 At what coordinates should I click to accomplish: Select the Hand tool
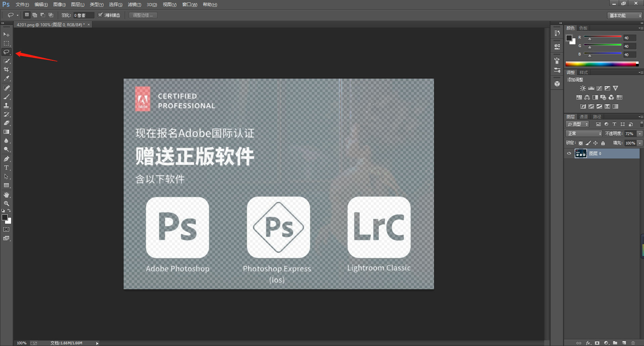click(6, 195)
